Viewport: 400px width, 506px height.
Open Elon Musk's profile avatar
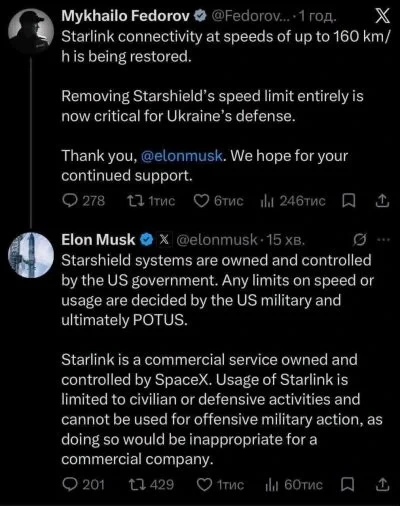pyautogui.click(x=31, y=255)
